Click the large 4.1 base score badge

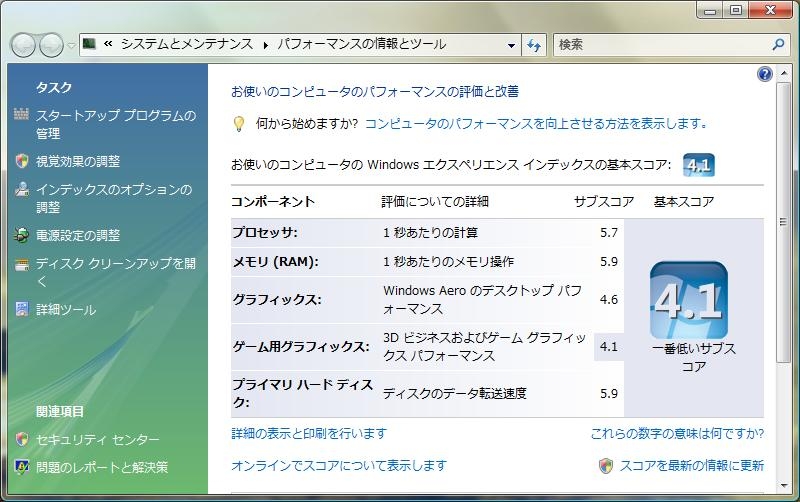pos(689,300)
